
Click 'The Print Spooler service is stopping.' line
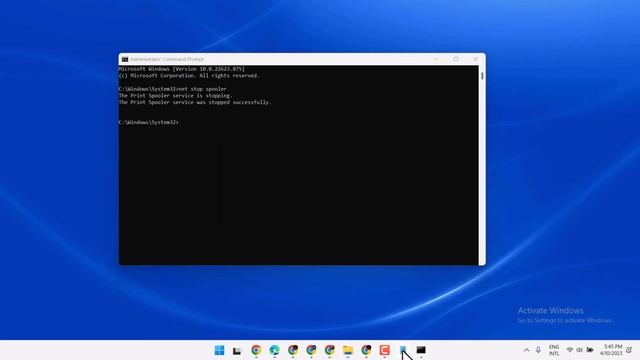[176, 96]
